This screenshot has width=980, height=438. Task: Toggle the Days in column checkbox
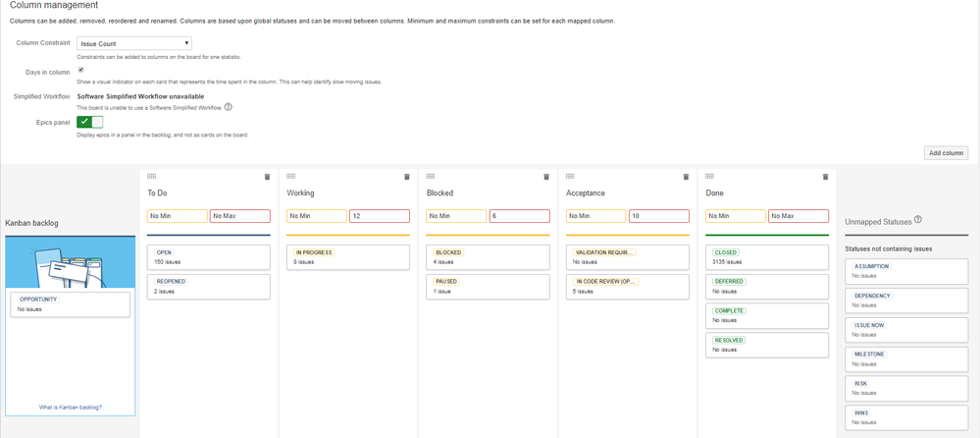click(x=80, y=70)
